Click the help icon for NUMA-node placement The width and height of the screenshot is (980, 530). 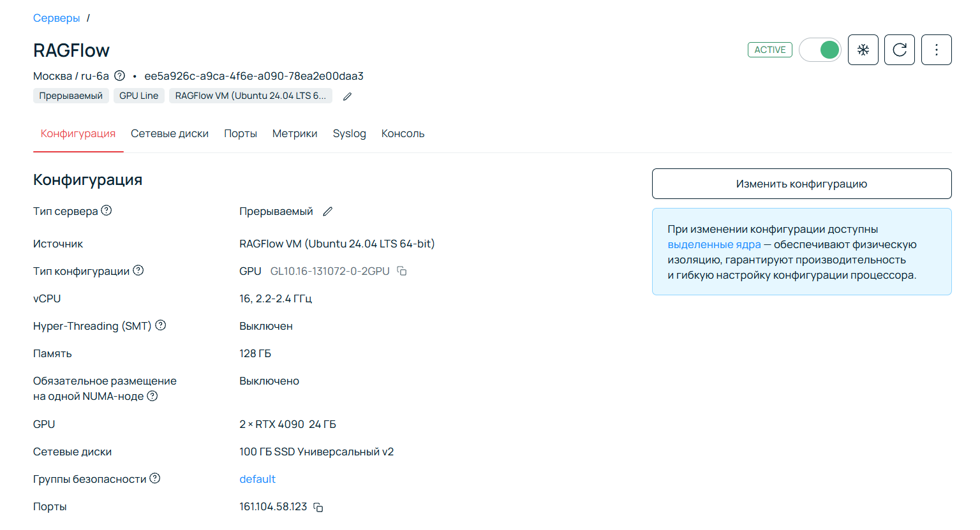pyautogui.click(x=152, y=396)
